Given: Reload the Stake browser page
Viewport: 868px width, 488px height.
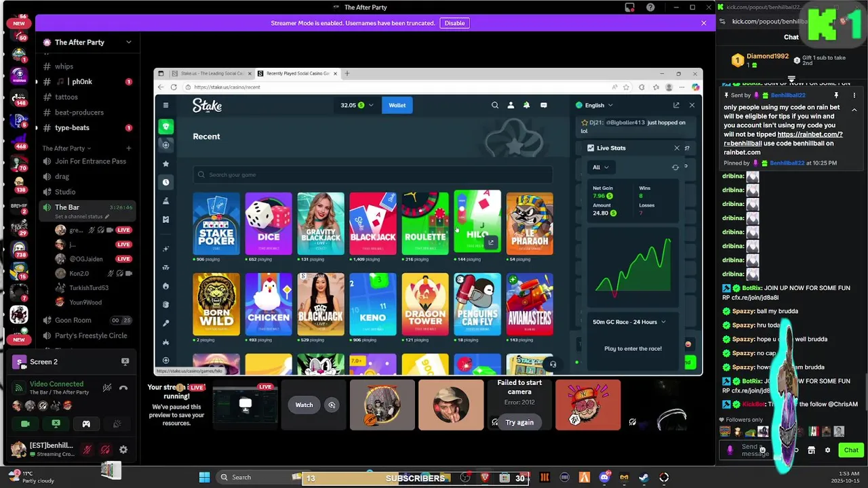Looking at the screenshot, I should pyautogui.click(x=174, y=87).
